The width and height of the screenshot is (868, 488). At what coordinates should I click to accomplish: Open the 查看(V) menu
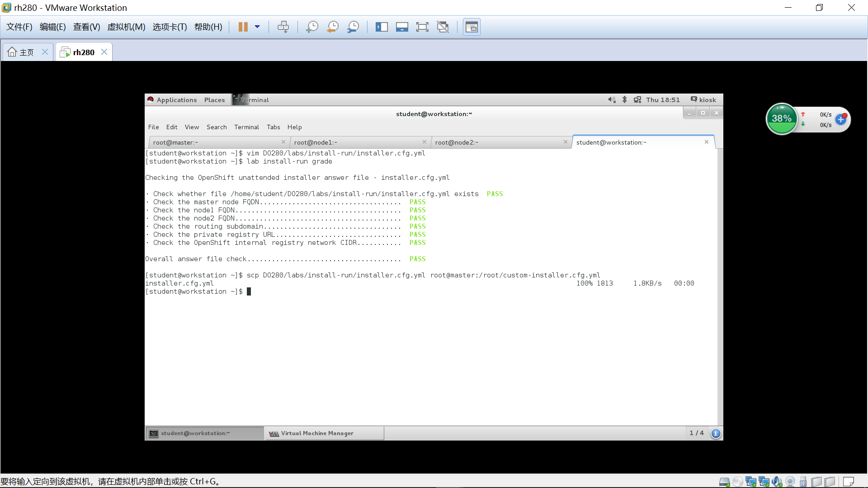pos(86,27)
